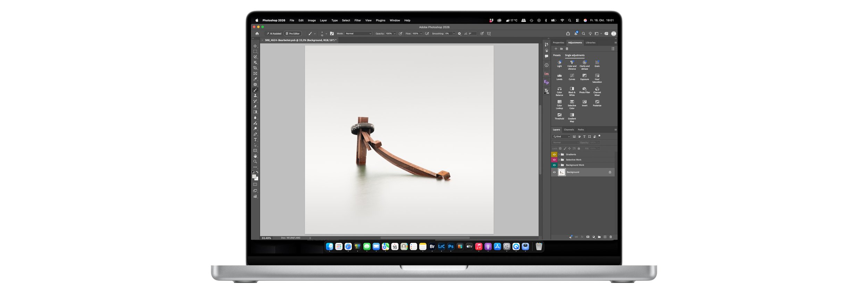The image size is (868, 289).
Task: Open the Filter menu
Action: (x=358, y=20)
